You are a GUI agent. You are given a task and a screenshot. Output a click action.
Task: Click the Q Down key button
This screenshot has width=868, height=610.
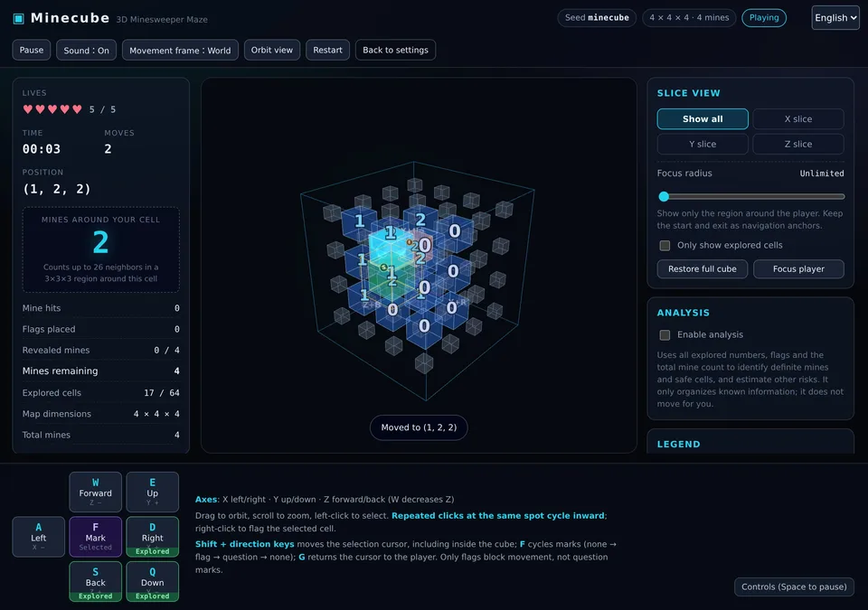tap(152, 581)
